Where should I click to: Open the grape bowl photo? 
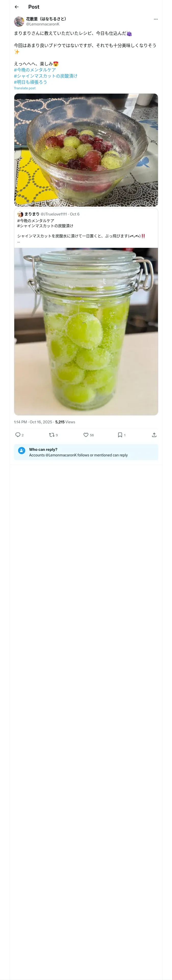pos(86,150)
